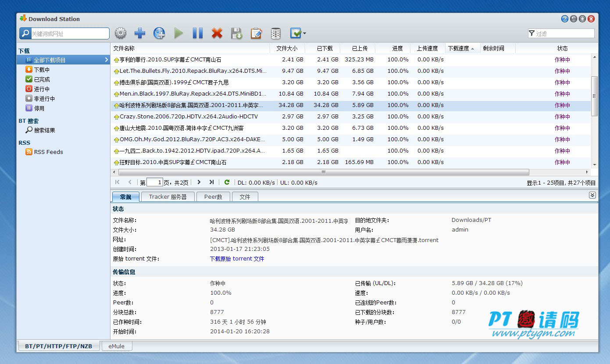
Task: Click the task list scroll-down arrow
Action: (x=595, y=164)
